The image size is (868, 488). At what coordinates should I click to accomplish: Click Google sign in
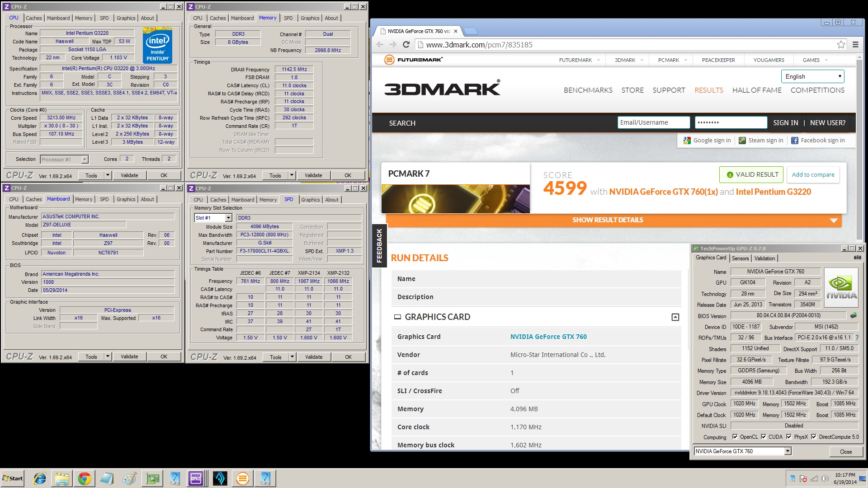[x=707, y=141]
